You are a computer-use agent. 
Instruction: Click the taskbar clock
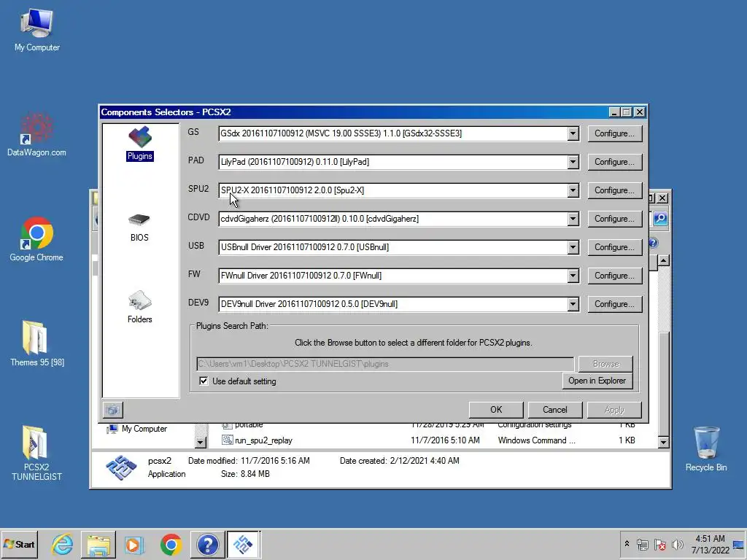click(x=711, y=544)
